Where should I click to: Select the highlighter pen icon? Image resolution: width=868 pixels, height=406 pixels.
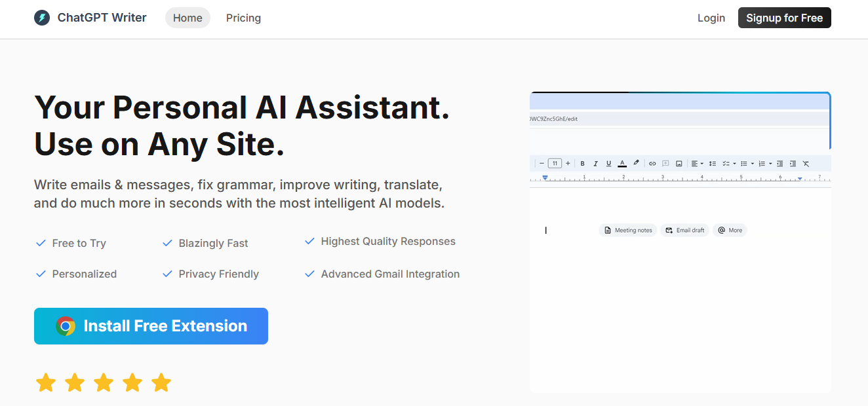pos(636,163)
